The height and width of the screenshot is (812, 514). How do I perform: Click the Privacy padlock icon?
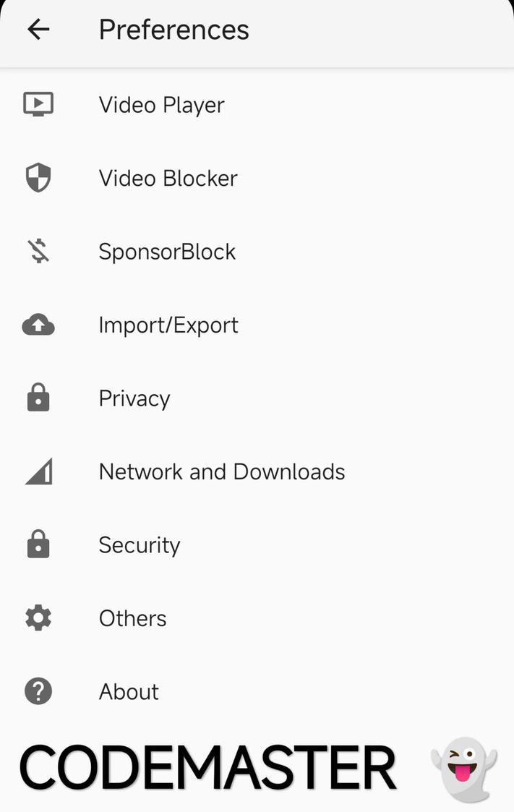point(37,398)
